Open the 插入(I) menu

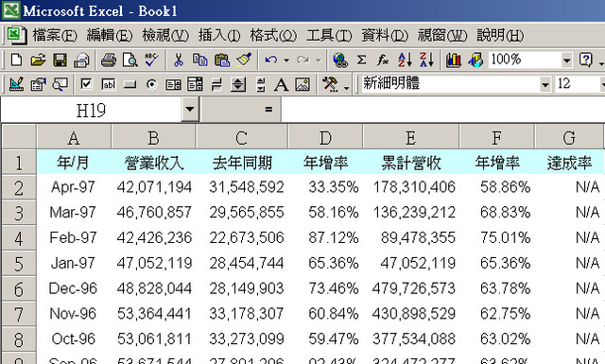pyautogui.click(x=219, y=36)
